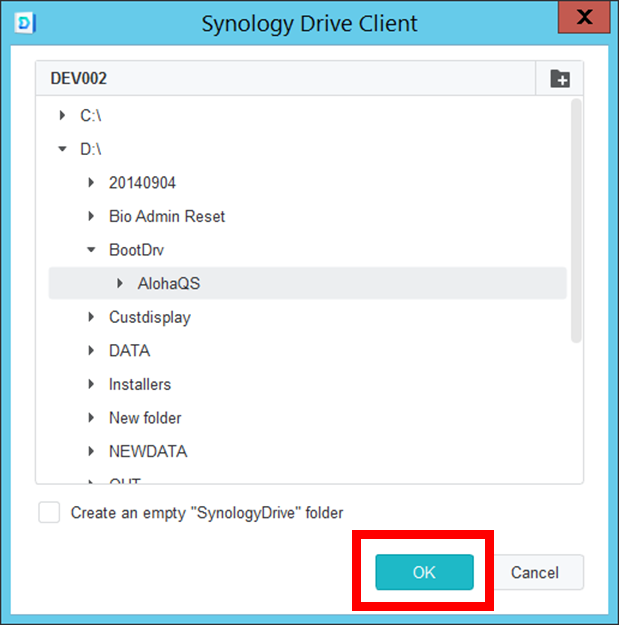Click the folder tree vertical scrollbar
Viewport: 619px width, 625px height.
(576, 220)
